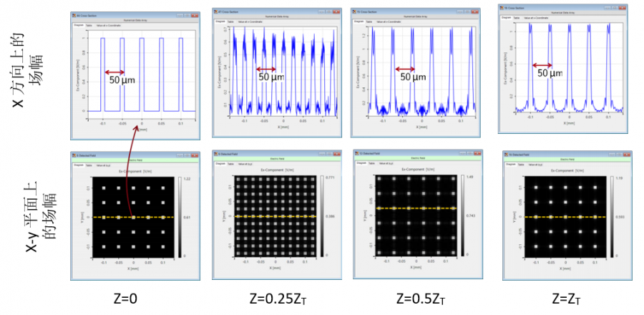The image size is (644, 315).
Task: Click the Numerical Data Array header in Z=0.25ZT window
Action: tap(277, 17)
